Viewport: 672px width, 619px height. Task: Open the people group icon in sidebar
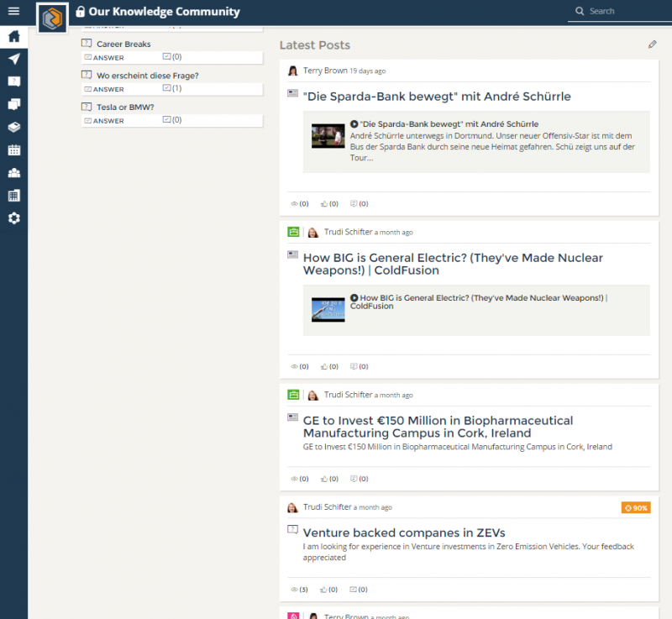pyautogui.click(x=13, y=173)
